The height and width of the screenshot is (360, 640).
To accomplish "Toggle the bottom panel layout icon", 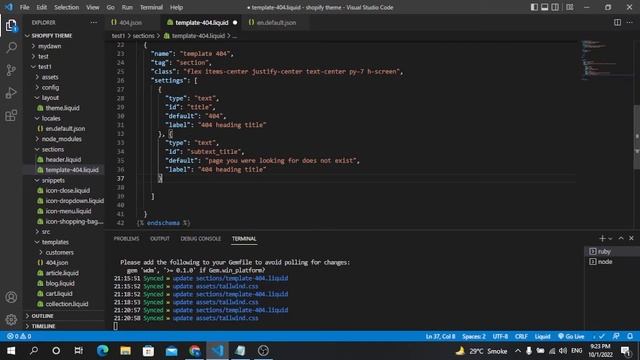I will coord(544,7).
